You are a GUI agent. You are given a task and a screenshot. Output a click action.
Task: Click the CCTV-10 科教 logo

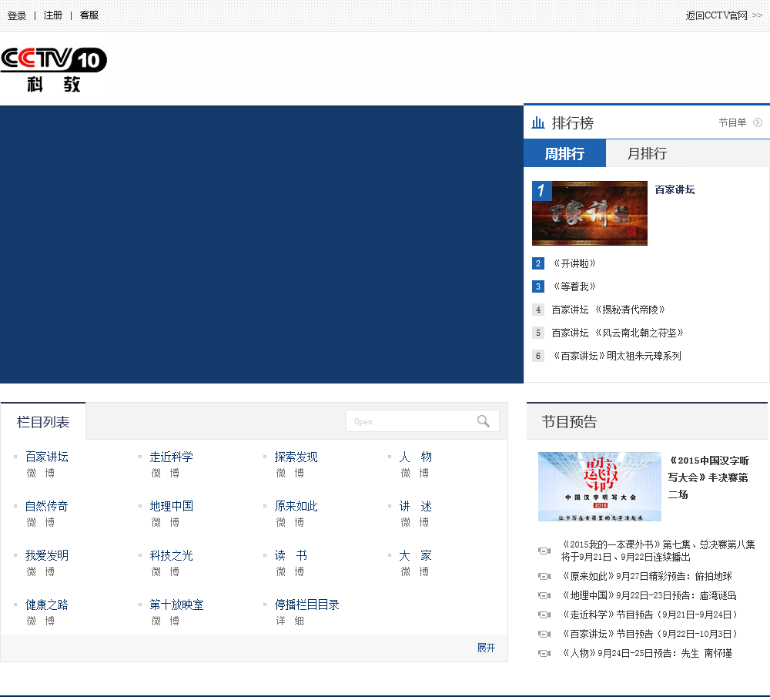[54, 70]
